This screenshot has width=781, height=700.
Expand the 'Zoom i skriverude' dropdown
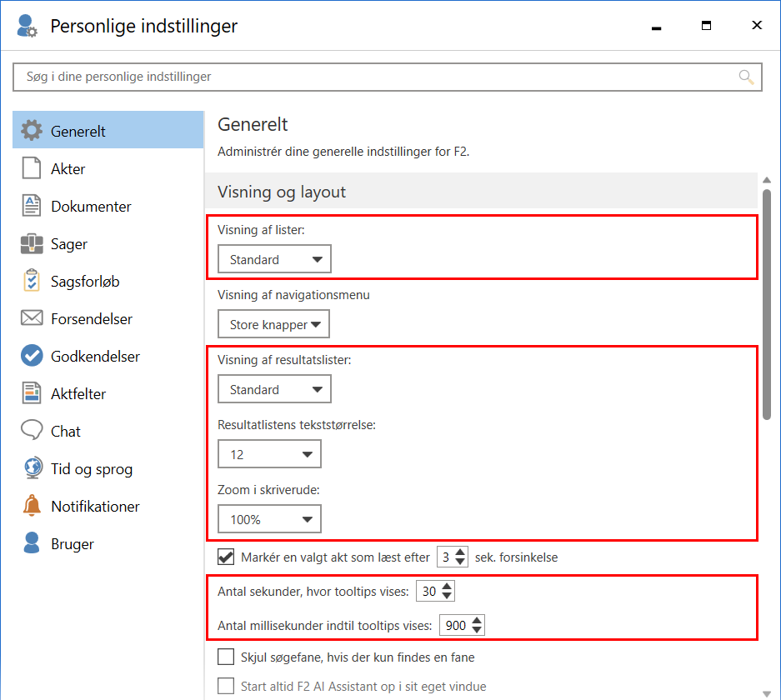(x=269, y=519)
